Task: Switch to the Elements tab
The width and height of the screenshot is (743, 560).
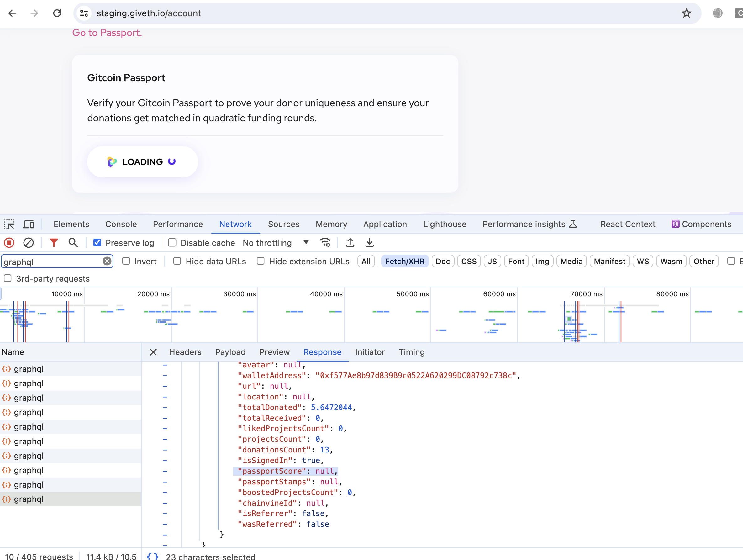Action: click(71, 224)
